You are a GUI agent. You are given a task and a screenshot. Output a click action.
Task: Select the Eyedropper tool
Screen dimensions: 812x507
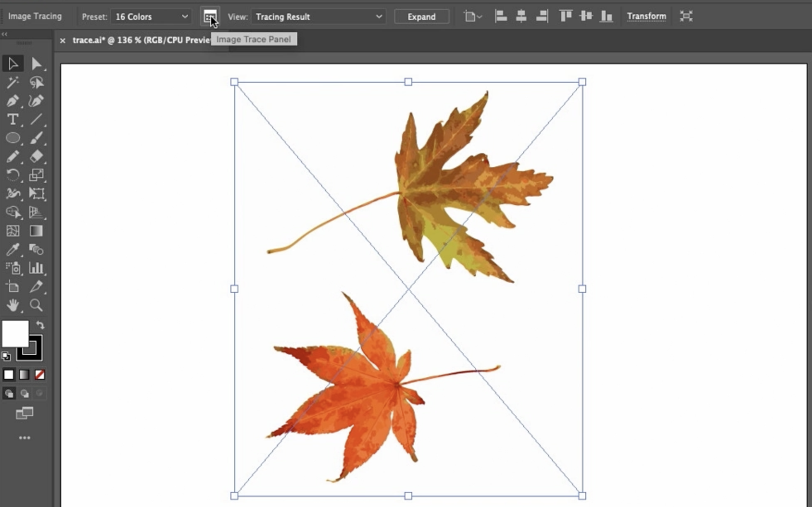[x=12, y=249]
